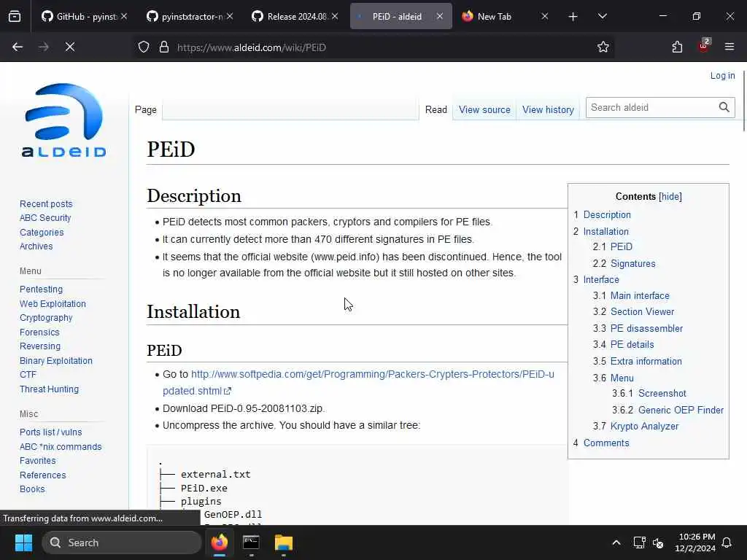Open File Explorer from taskbar
Image resolution: width=747 pixels, height=560 pixels.
(x=284, y=542)
